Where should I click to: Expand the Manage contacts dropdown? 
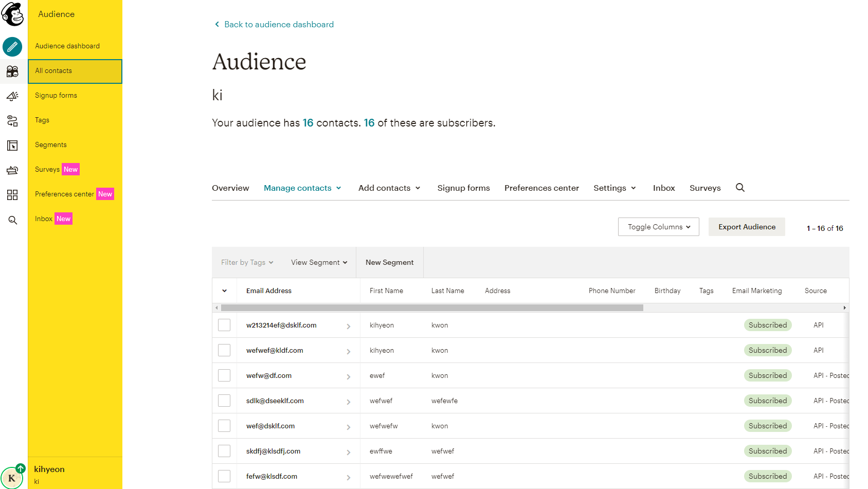tap(303, 188)
